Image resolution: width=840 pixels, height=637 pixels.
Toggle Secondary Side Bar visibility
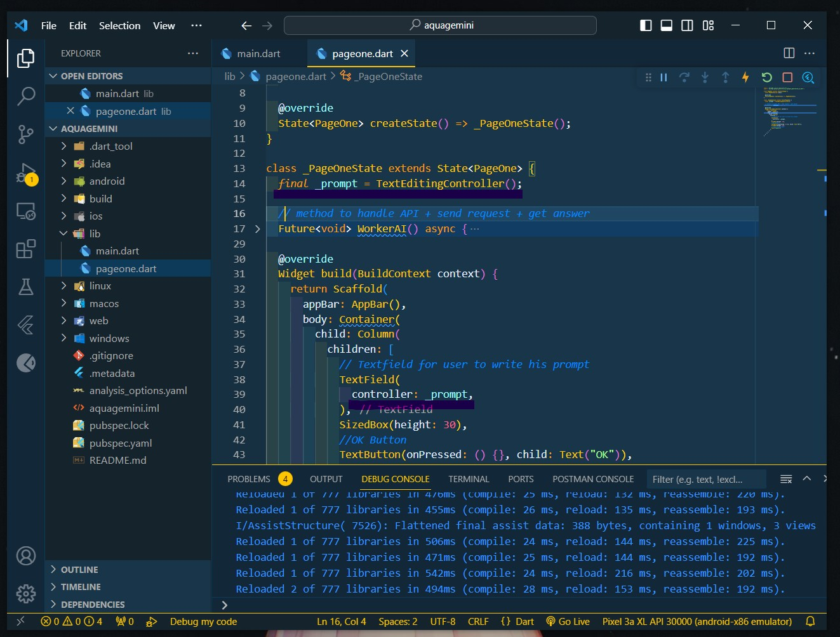(x=687, y=25)
